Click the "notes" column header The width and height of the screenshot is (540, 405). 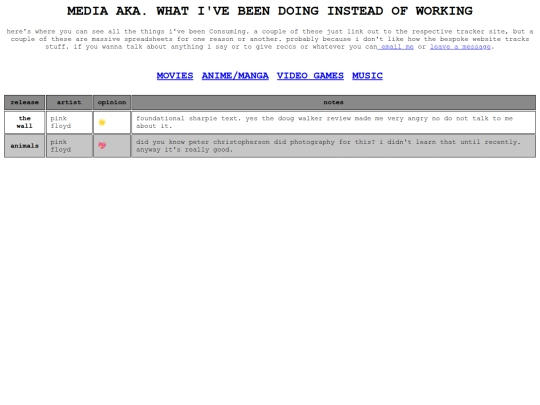[x=334, y=102]
